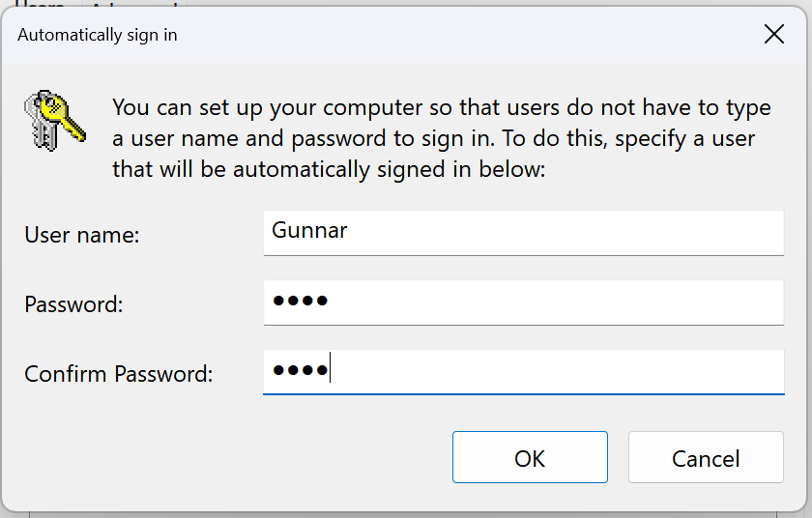Cancel the automatic sign-in setup
The image size is (812, 518).
tap(706, 457)
